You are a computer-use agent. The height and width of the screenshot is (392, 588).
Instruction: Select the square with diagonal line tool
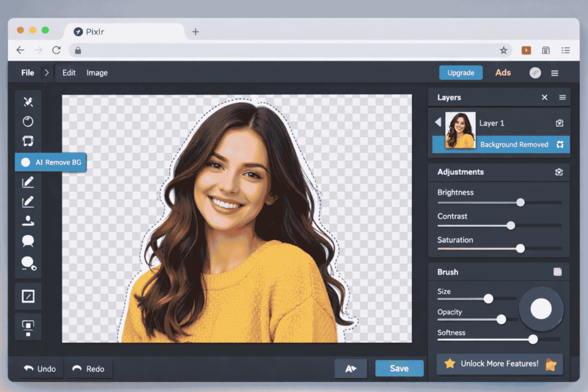click(x=28, y=296)
